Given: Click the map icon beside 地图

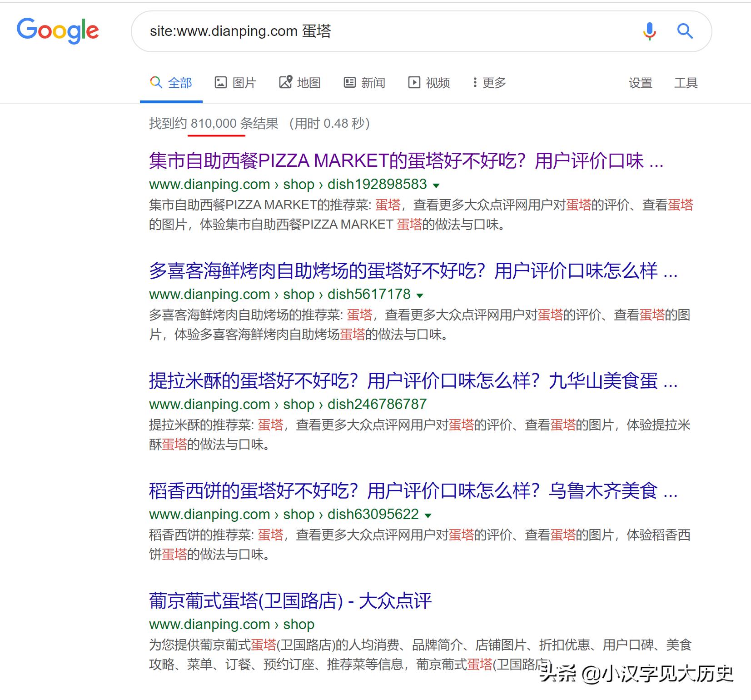Looking at the screenshot, I should 285,82.
